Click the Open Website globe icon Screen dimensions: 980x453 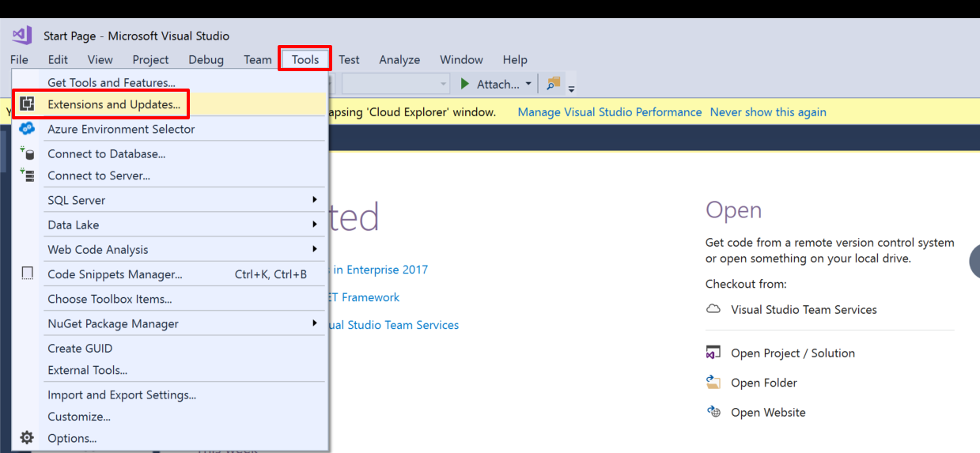tap(713, 412)
